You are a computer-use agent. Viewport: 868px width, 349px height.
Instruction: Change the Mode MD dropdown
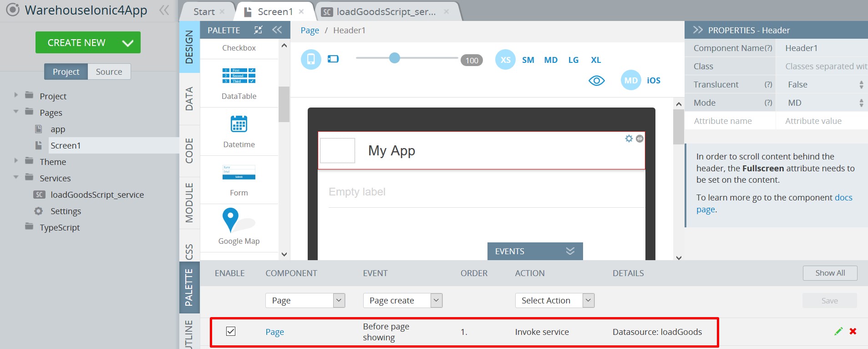pyautogui.click(x=822, y=103)
